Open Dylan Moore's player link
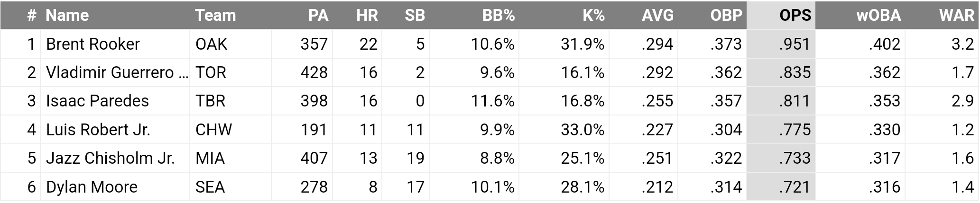The height and width of the screenshot is (203, 980). [92, 187]
